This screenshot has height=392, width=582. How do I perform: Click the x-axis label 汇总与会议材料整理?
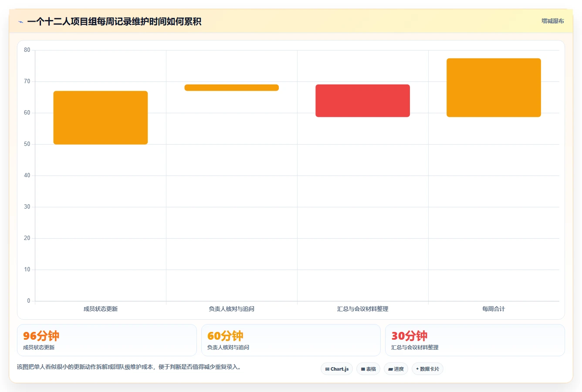click(363, 309)
